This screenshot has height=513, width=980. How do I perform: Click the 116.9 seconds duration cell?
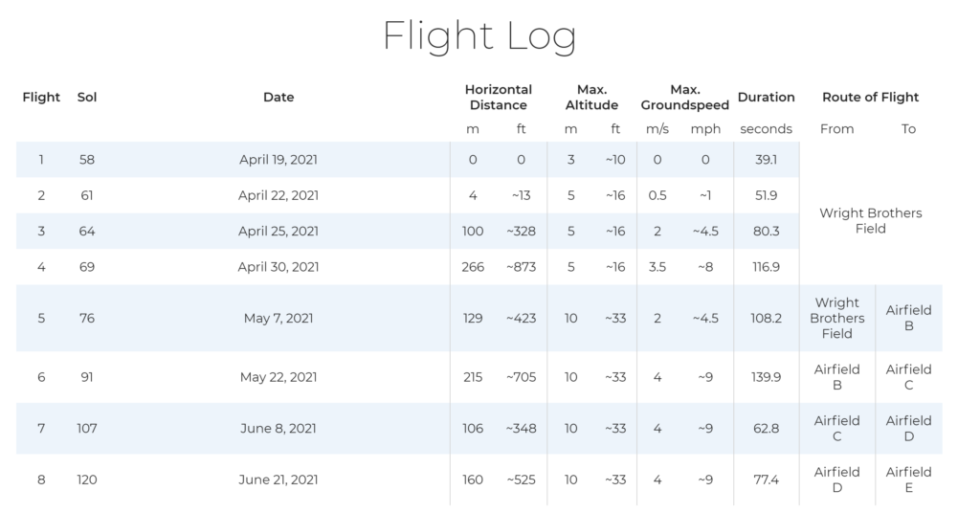coord(766,267)
